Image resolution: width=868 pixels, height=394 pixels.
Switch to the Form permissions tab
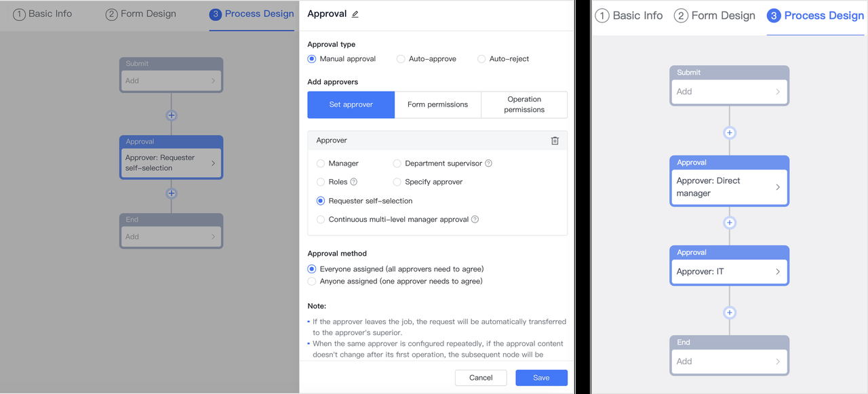click(x=437, y=104)
